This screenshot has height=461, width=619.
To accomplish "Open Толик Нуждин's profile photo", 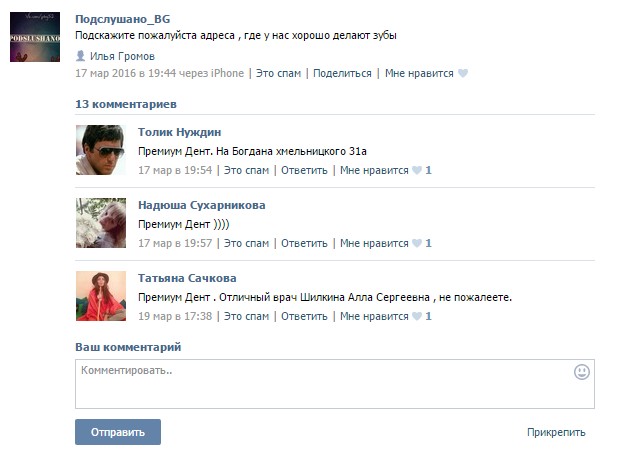I will [x=101, y=150].
